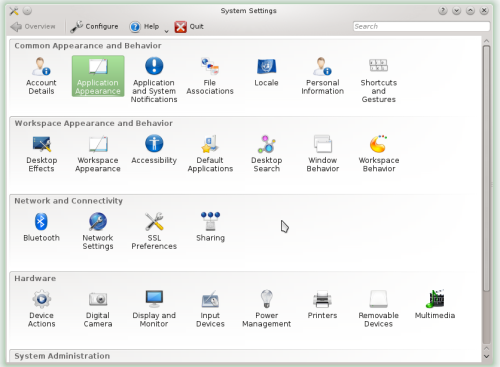The height and width of the screenshot is (367, 500).
Task: Open Digital Camera settings
Action: click(x=98, y=309)
